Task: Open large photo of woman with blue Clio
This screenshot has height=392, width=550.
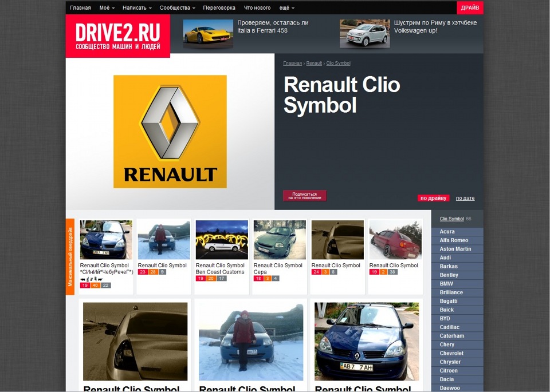Action: [x=251, y=342]
